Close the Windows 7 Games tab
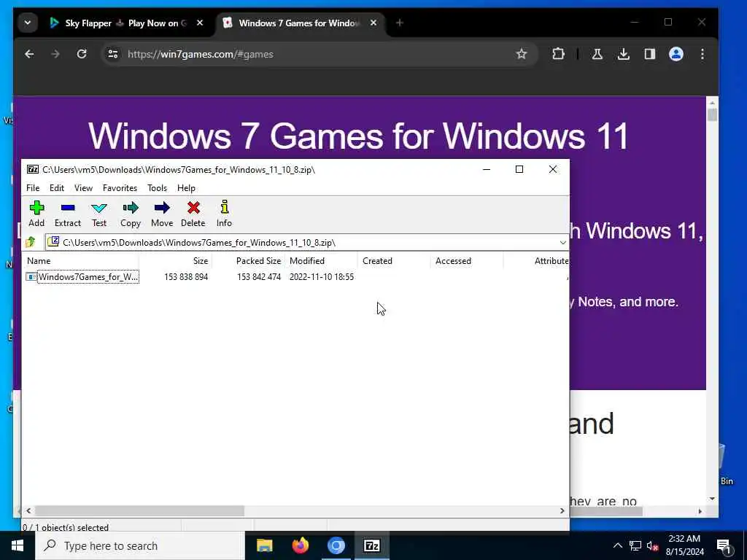Image resolution: width=747 pixels, height=560 pixels. coord(373,23)
